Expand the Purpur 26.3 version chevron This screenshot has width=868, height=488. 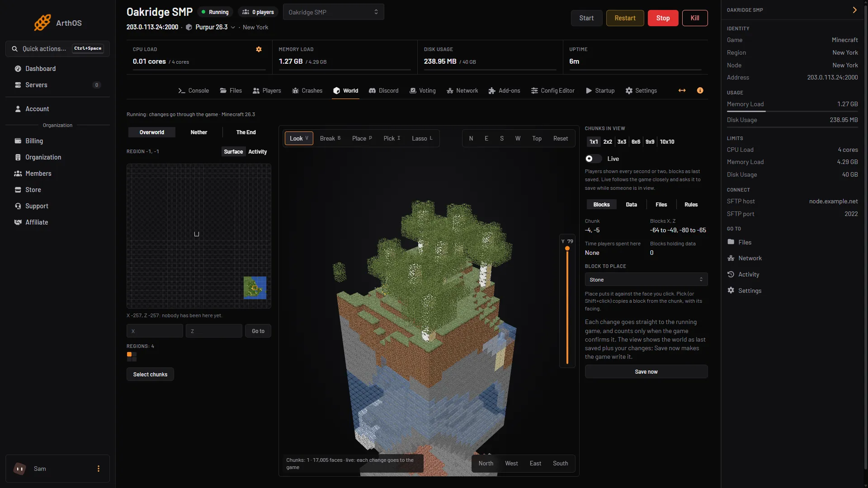(x=233, y=28)
